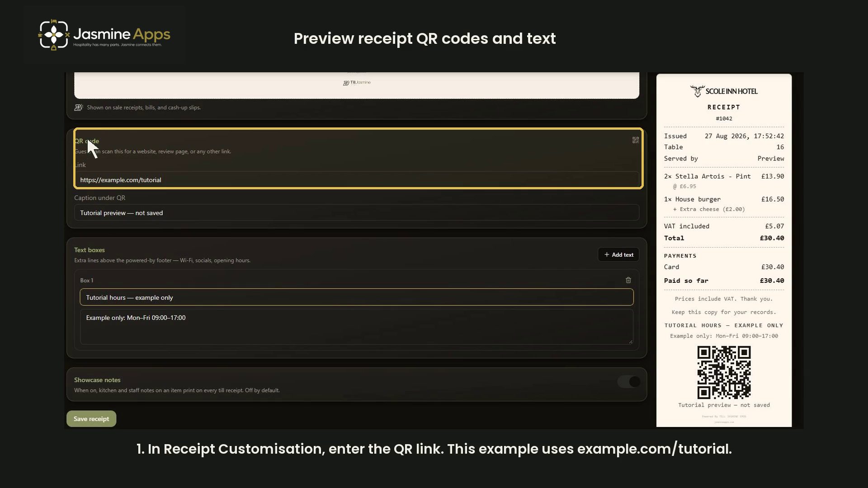This screenshot has height=488, width=868.
Task: Click the QR code image on the receipt preview
Action: point(724,372)
